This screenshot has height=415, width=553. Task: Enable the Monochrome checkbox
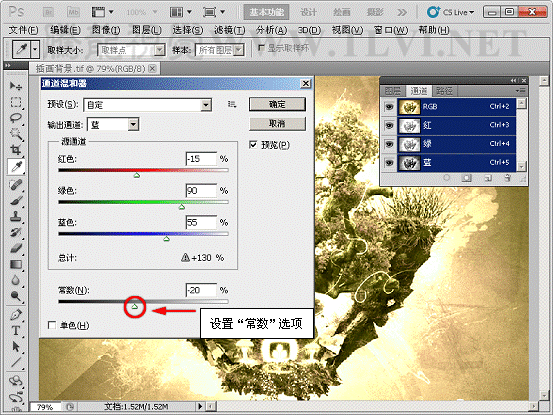[52, 325]
